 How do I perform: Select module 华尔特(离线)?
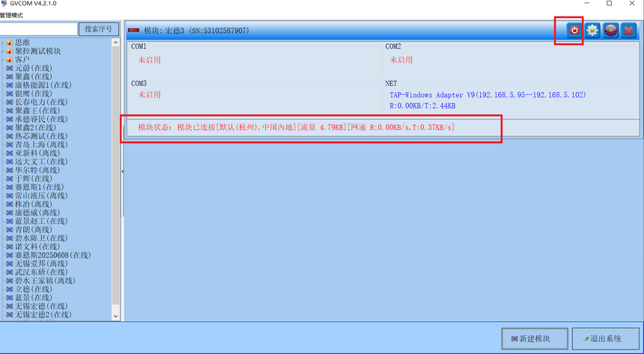(37, 170)
